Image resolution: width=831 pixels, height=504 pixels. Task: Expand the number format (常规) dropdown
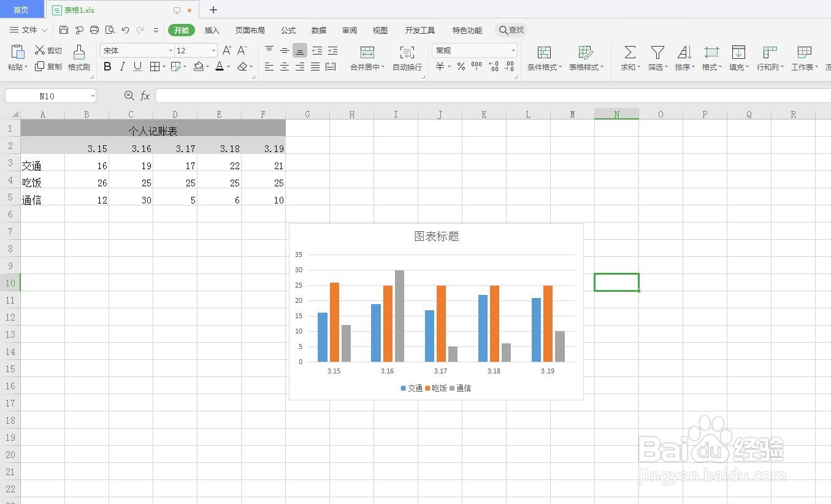pyautogui.click(x=513, y=50)
